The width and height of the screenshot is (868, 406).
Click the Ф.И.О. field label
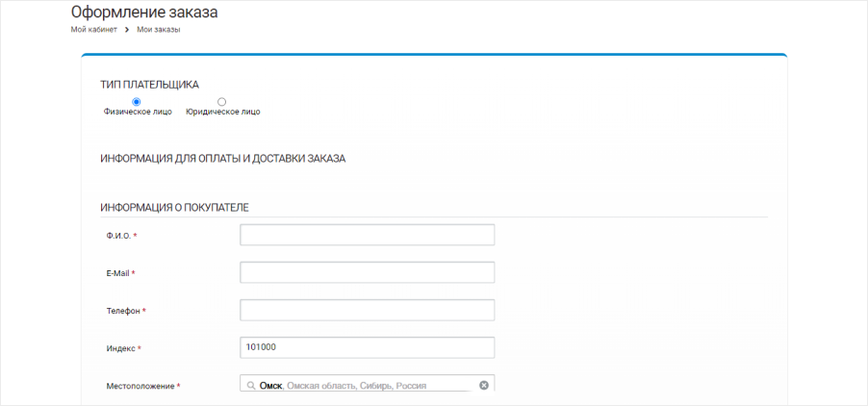coord(119,236)
